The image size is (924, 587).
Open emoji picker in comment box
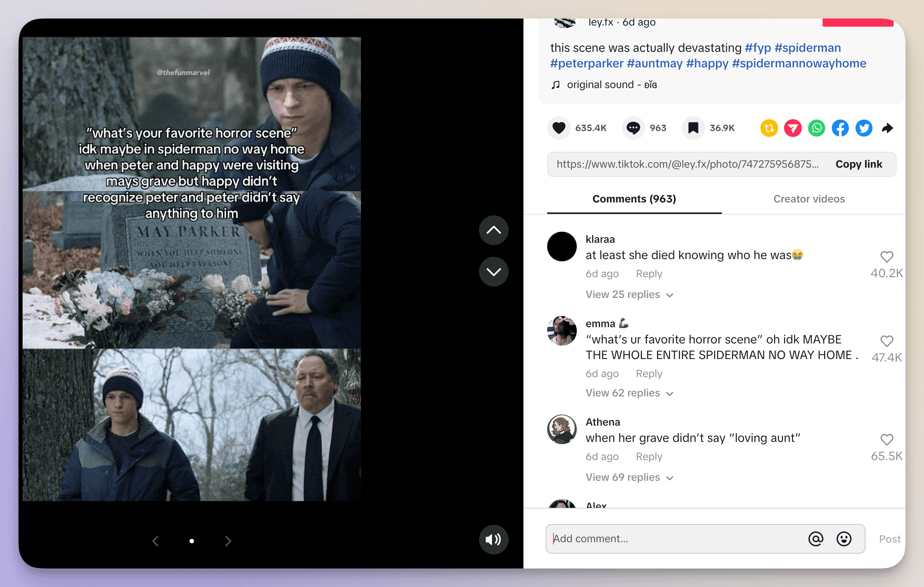pyautogui.click(x=844, y=539)
